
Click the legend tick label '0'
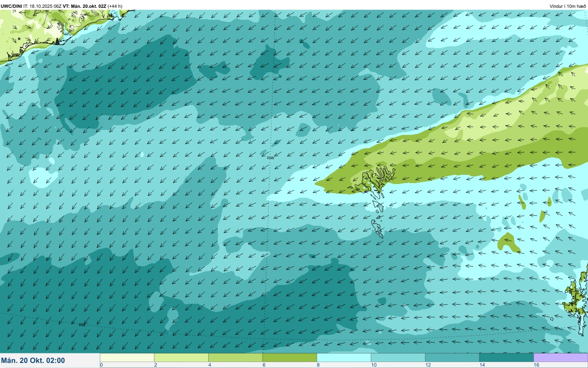coord(101,365)
